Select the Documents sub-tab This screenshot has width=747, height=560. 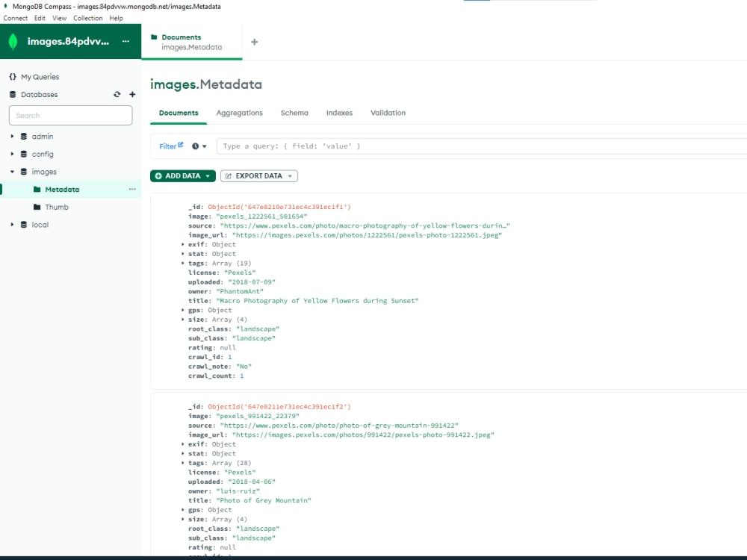point(179,113)
